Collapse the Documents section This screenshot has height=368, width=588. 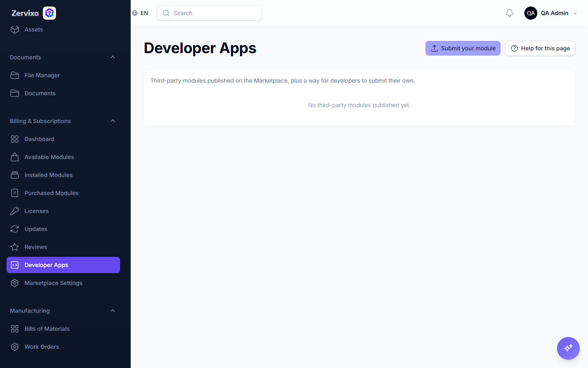tap(113, 57)
